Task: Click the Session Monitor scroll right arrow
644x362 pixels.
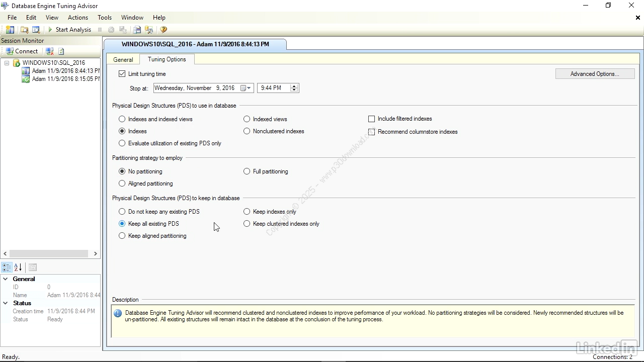Action: (x=95, y=254)
